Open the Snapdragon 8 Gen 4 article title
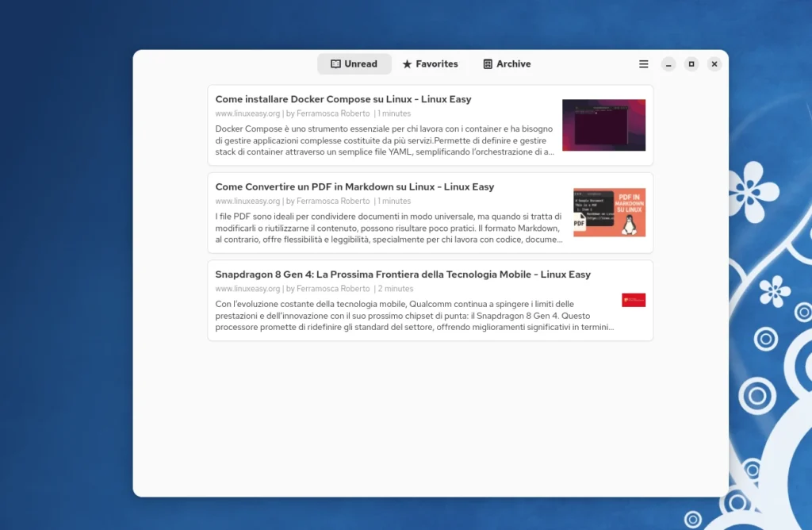The width and height of the screenshot is (812, 530). (x=403, y=275)
